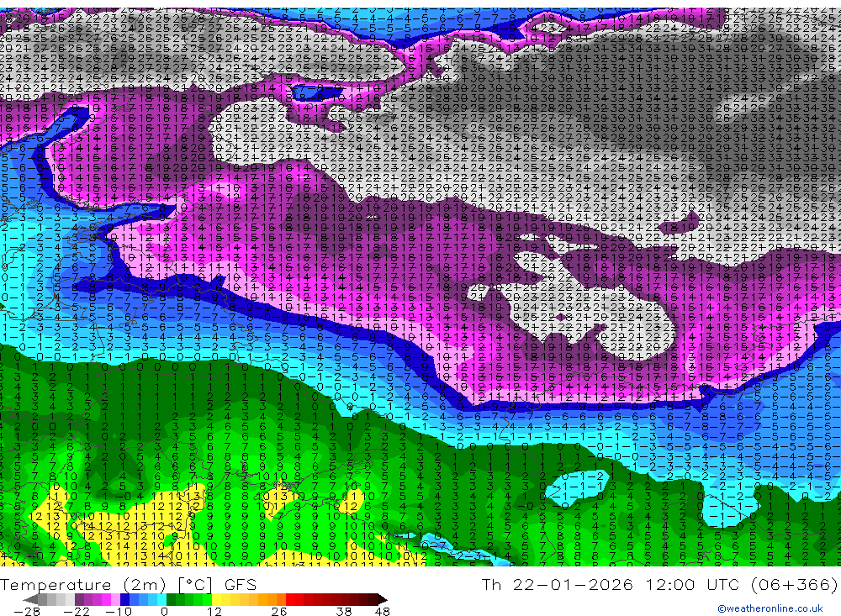Click the '-28' legend value
841x616 pixels.
tap(27, 611)
